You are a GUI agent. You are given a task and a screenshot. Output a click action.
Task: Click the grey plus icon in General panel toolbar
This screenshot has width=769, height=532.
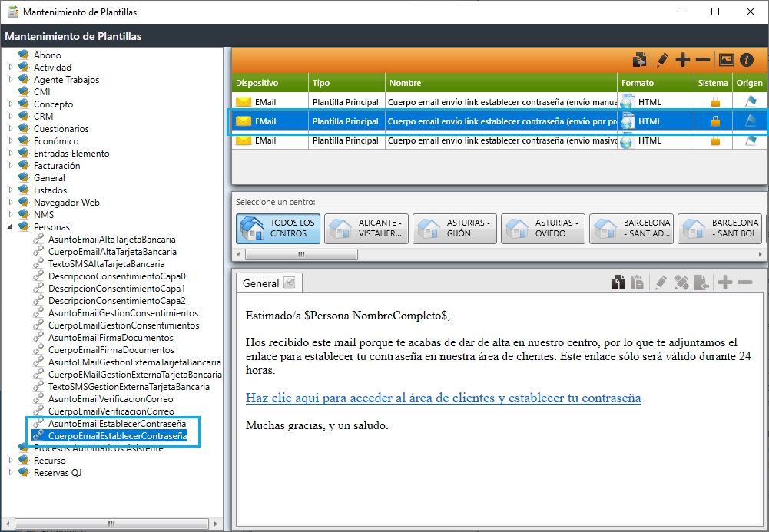point(725,283)
